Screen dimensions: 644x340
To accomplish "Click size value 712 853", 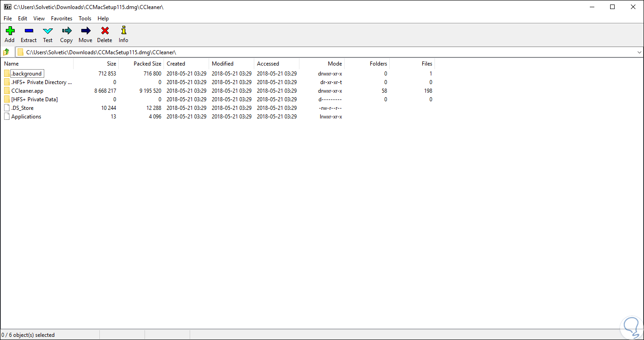I will coord(107,74).
